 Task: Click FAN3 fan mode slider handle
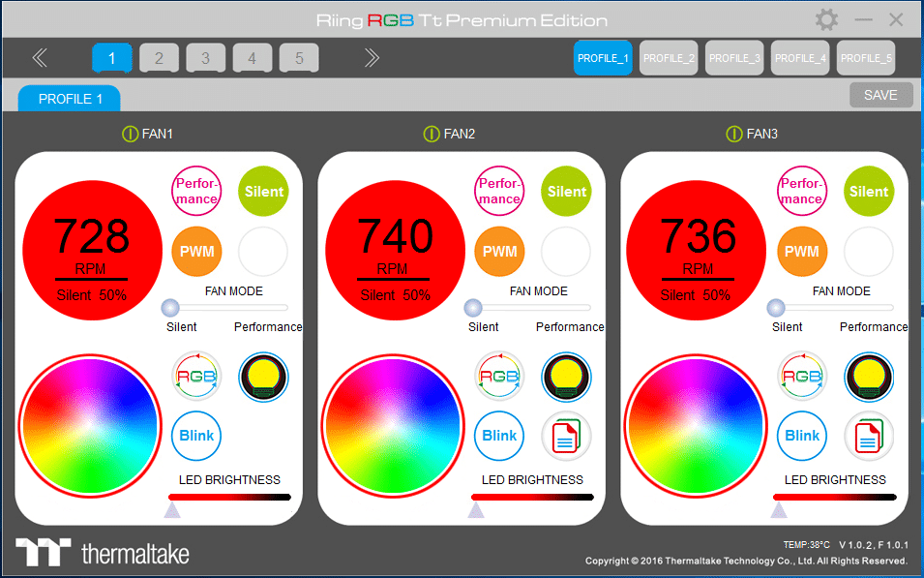pyautogui.click(x=776, y=307)
